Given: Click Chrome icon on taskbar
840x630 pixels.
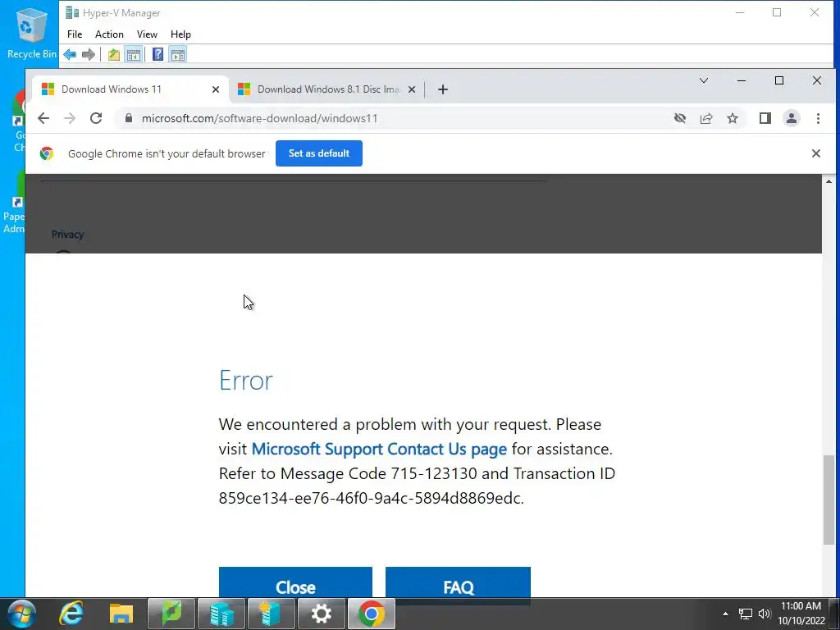Looking at the screenshot, I should point(372,614).
